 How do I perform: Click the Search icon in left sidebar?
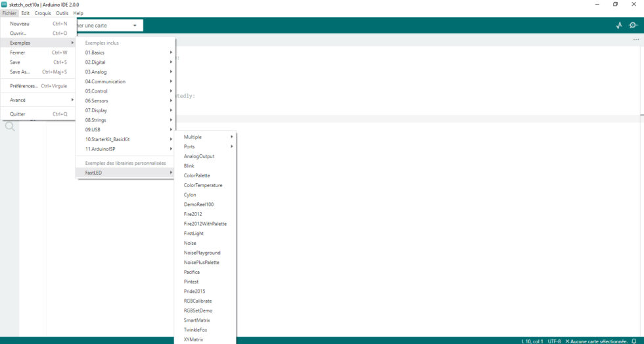coord(10,127)
